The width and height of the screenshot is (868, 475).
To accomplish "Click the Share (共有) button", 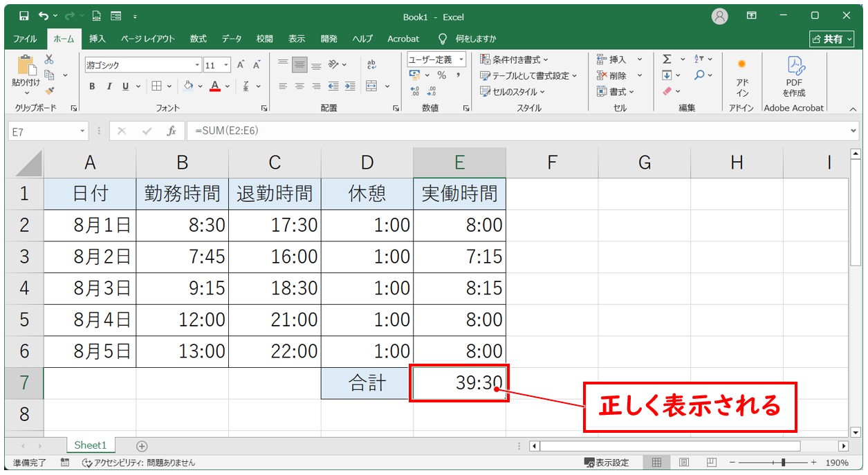I will coord(832,39).
